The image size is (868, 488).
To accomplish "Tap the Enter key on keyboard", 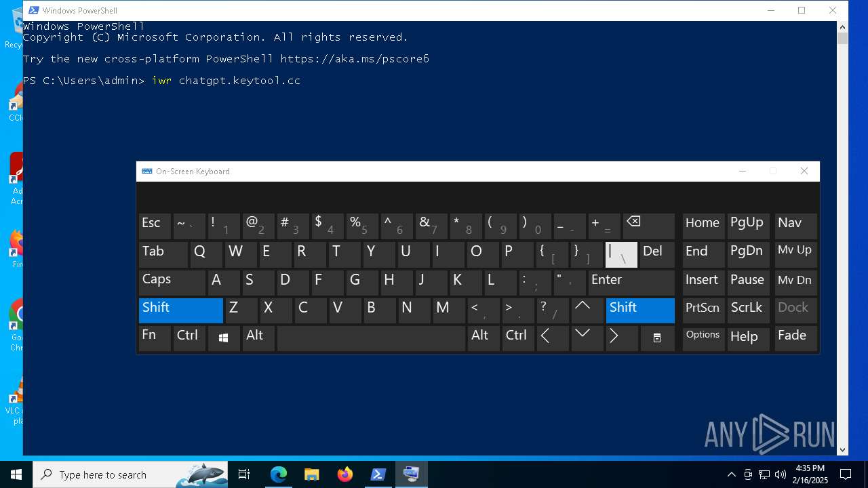I will click(631, 281).
